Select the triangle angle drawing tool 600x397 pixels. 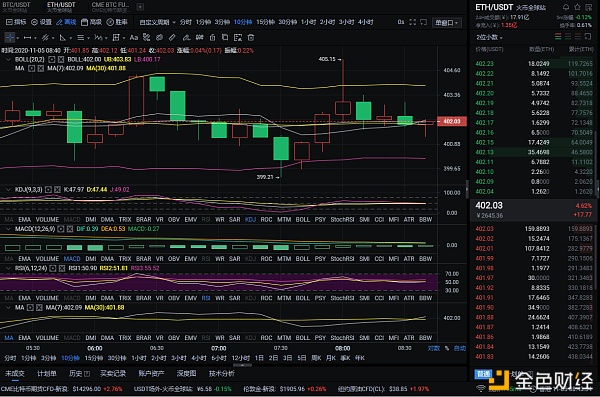pos(63,38)
